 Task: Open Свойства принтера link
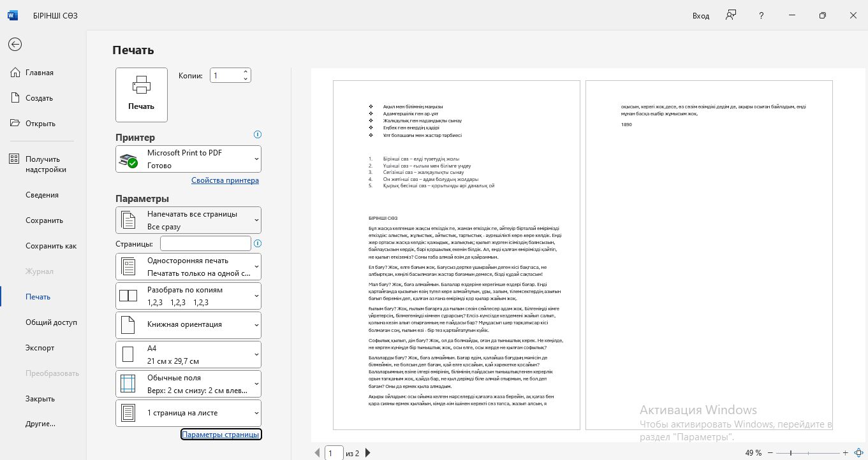pyautogui.click(x=225, y=180)
